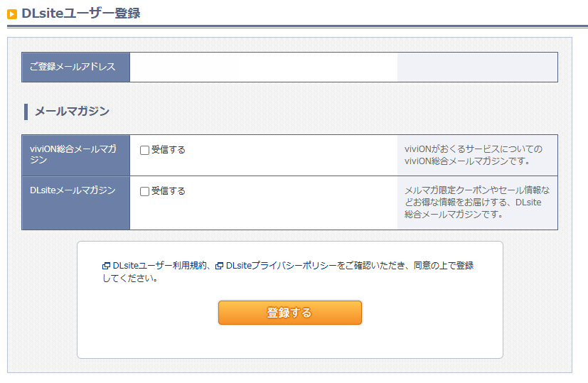Click the 受信する label in the viviON row
This screenshot has height=383, width=588.
click(x=169, y=150)
